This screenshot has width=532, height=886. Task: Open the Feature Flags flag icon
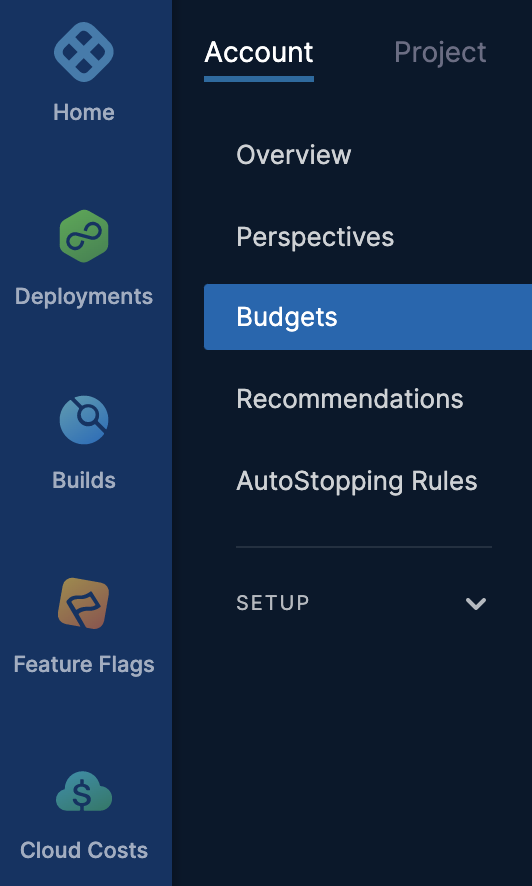tap(84, 603)
